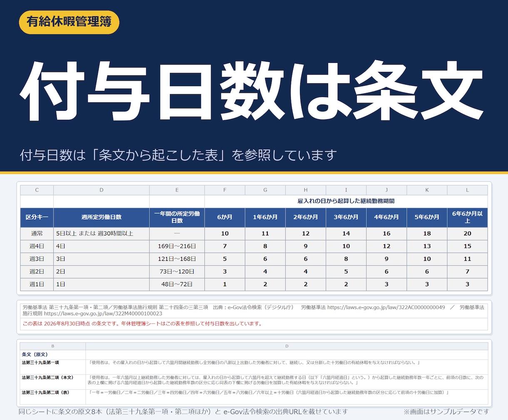Select column header K
The width and height of the screenshot is (508, 420).
[x=427, y=190]
